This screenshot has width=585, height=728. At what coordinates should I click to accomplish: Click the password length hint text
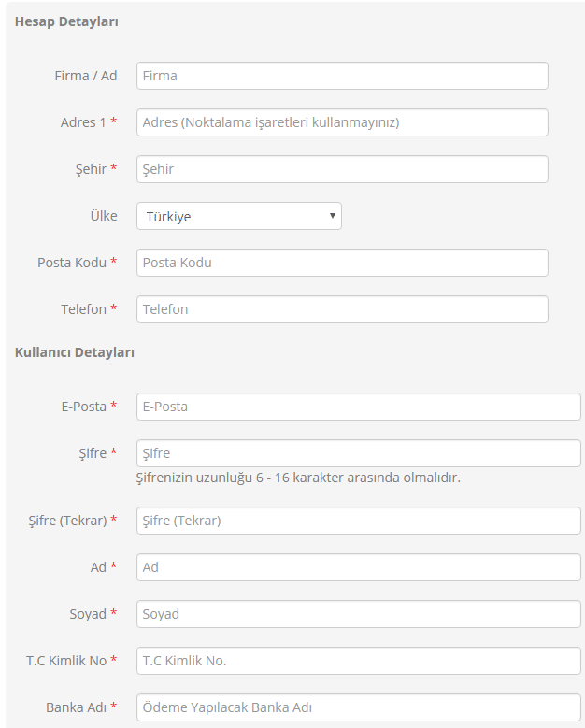pos(298,478)
